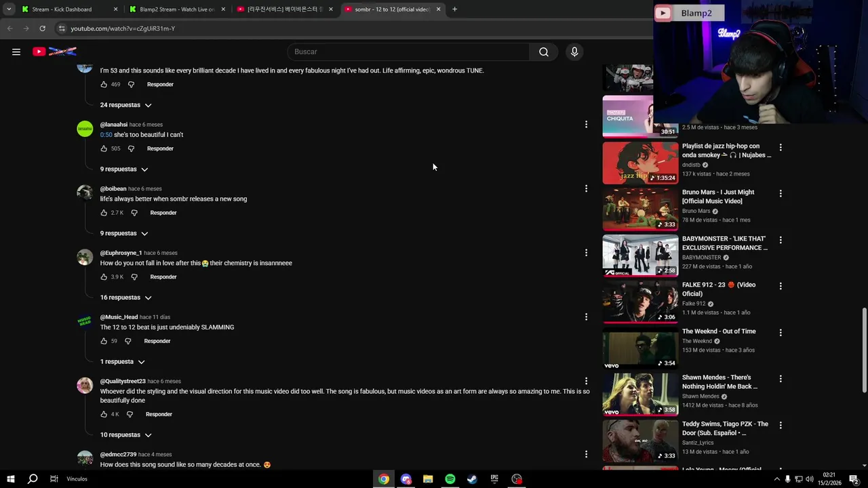868x488 pixels.
Task: Open BABYMONSTER LIKE THAT video thumbnail
Action: [640, 256]
